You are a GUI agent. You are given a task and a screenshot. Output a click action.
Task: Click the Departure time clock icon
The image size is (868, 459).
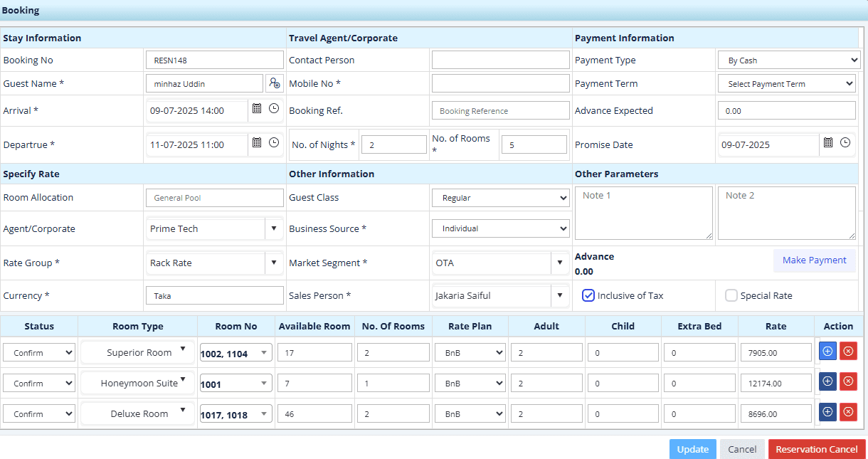click(x=274, y=143)
